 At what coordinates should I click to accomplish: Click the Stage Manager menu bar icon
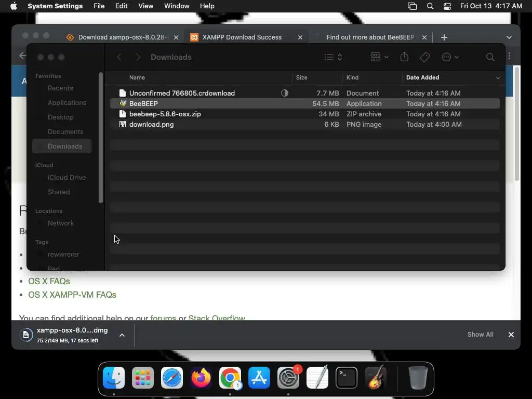click(x=412, y=6)
